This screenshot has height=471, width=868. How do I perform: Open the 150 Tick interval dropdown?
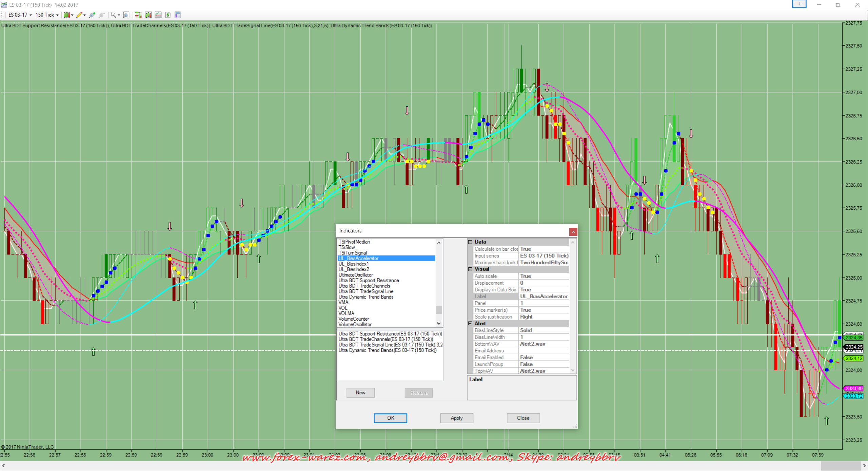47,15
